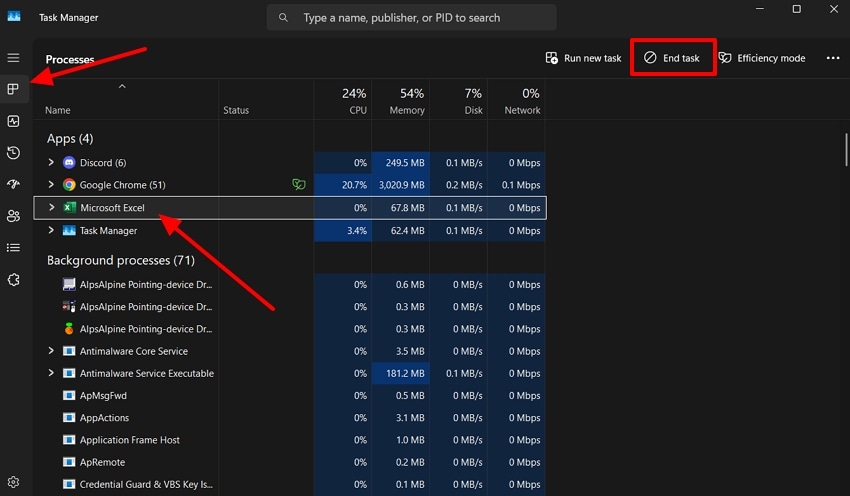The image size is (850, 496).
Task: Click the Discord app icon
Action: (69, 163)
